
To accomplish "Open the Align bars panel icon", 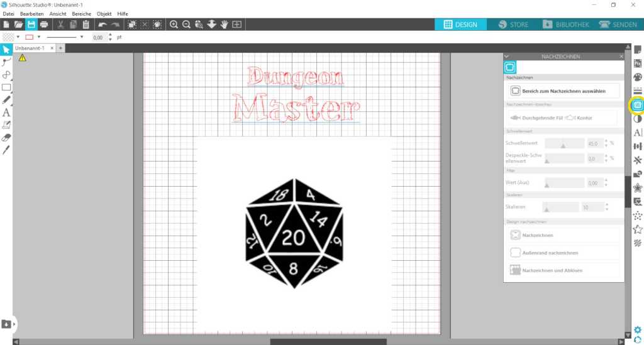I will tap(638, 146).
